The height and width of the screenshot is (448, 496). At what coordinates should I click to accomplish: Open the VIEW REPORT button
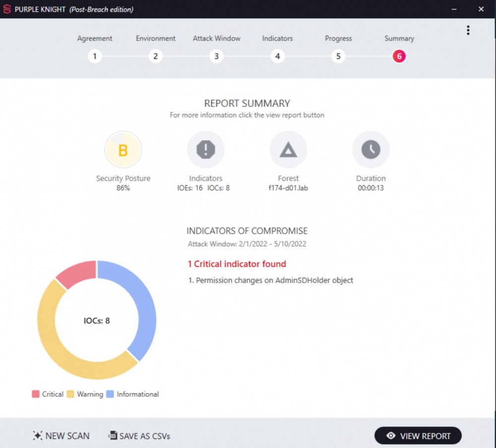pyautogui.click(x=418, y=436)
